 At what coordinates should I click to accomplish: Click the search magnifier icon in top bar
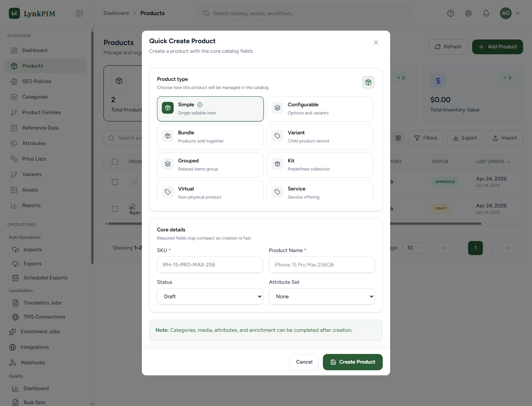207,13
